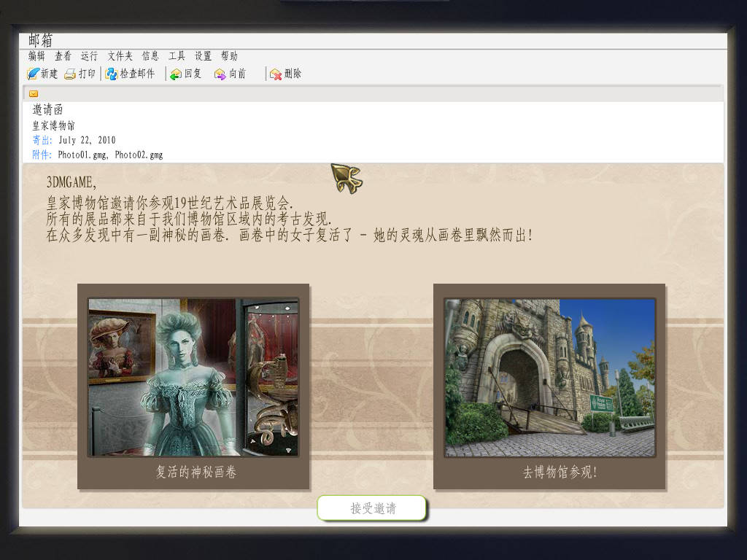Image resolution: width=747 pixels, height=560 pixels.
Task: Click the 删除 delete envelope icon
Action: pyautogui.click(x=276, y=74)
